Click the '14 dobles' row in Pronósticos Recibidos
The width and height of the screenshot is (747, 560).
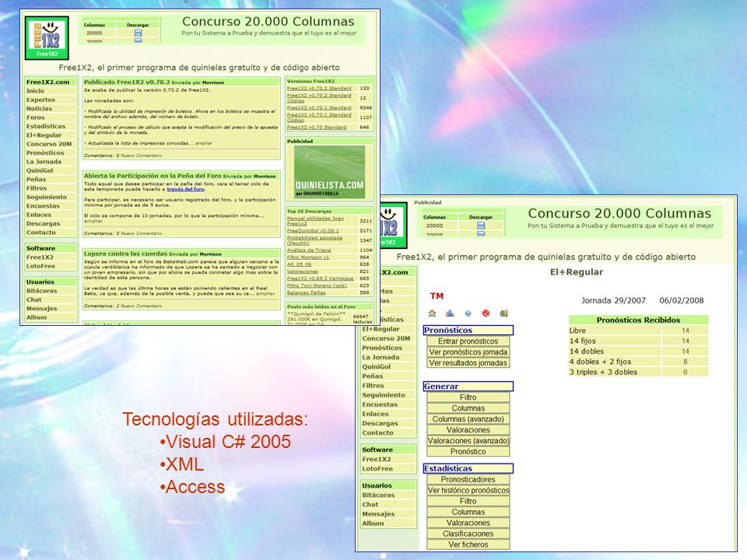[x=638, y=352]
